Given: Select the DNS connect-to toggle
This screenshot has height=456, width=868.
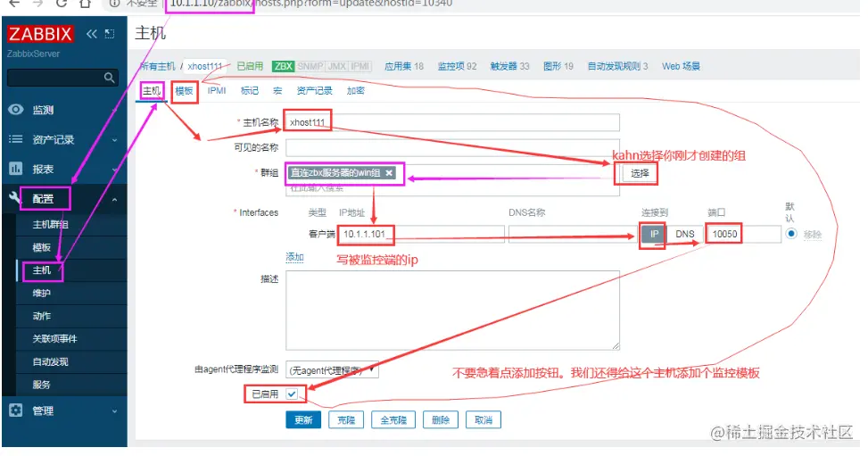Looking at the screenshot, I should click(x=685, y=234).
